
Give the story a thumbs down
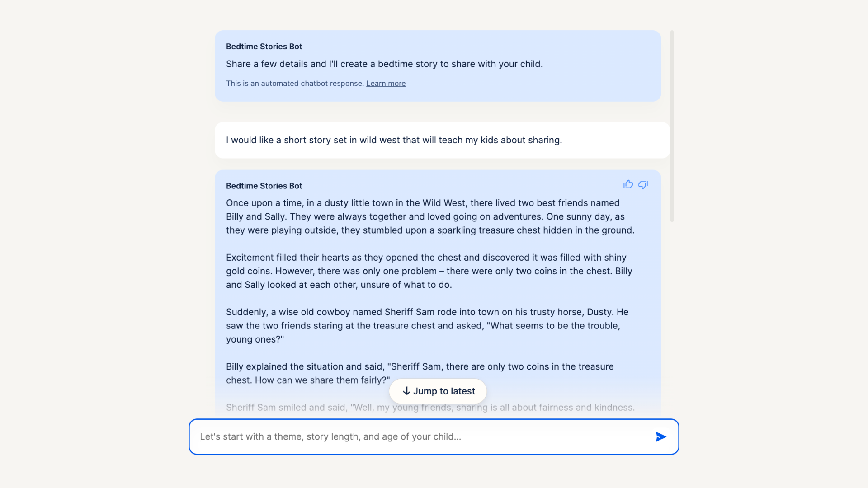pos(643,184)
